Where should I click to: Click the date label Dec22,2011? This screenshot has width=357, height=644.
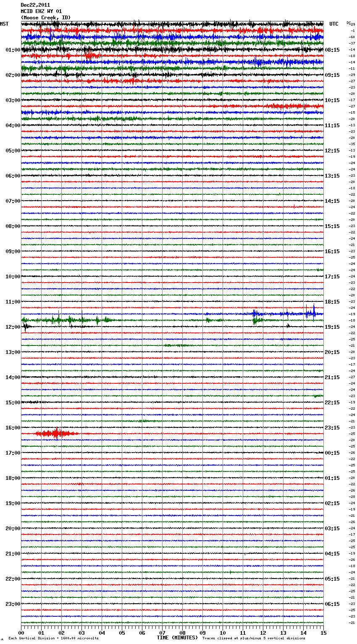click(35, 5)
